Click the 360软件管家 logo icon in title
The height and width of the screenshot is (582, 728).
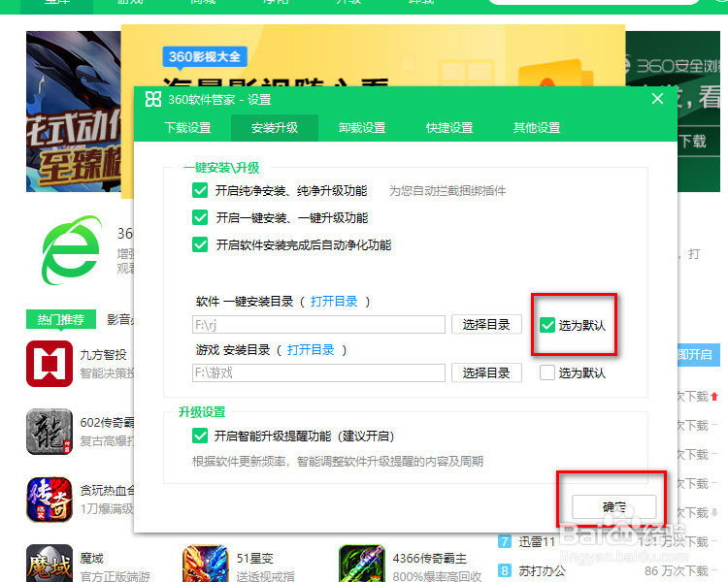point(153,99)
